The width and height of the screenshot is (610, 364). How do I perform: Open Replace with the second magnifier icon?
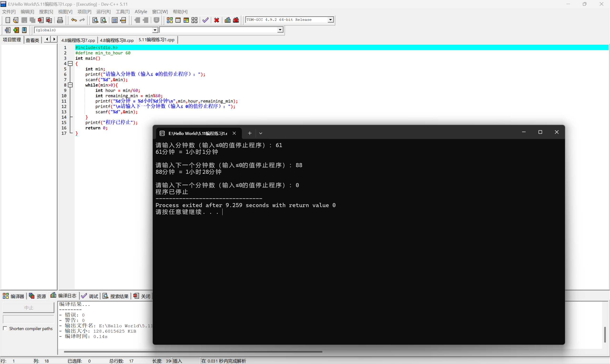point(103,20)
